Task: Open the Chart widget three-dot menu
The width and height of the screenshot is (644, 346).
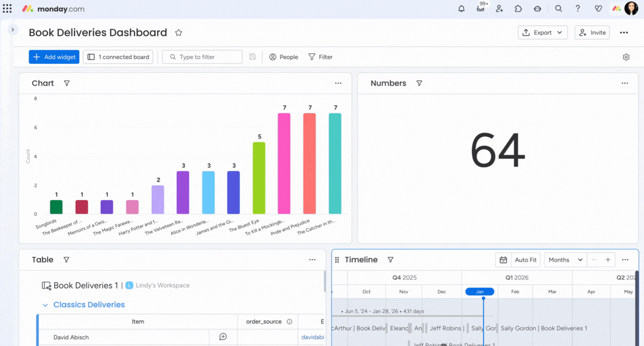Action: pyautogui.click(x=338, y=83)
